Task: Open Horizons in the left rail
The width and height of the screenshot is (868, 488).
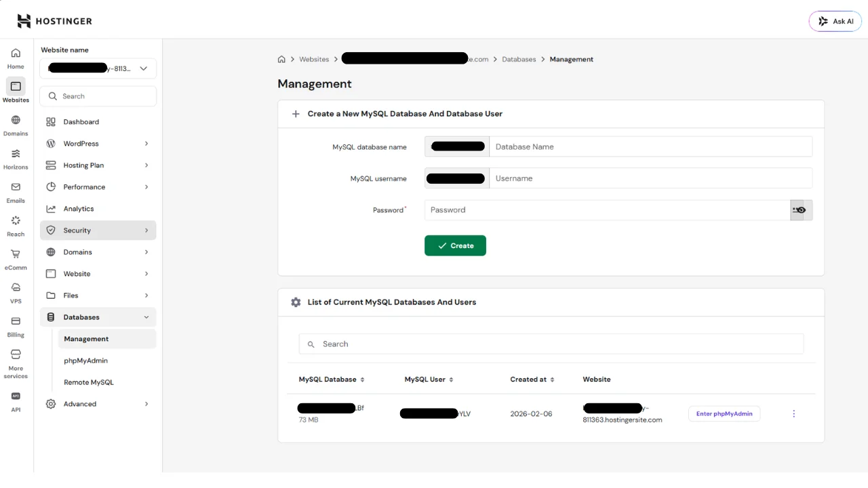Action: tap(16, 159)
